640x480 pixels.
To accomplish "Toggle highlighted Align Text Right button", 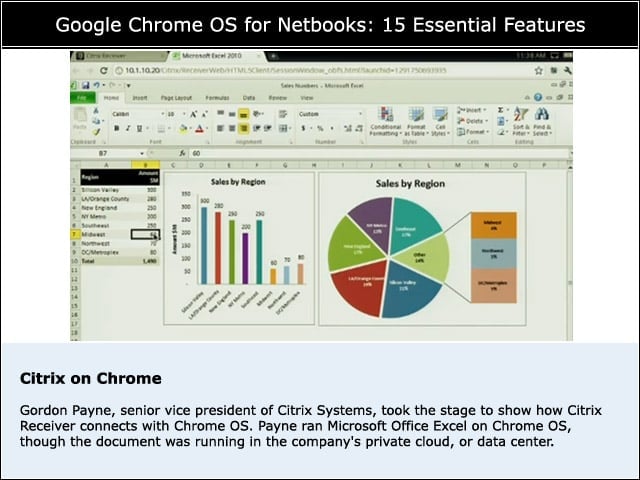I will (x=244, y=128).
